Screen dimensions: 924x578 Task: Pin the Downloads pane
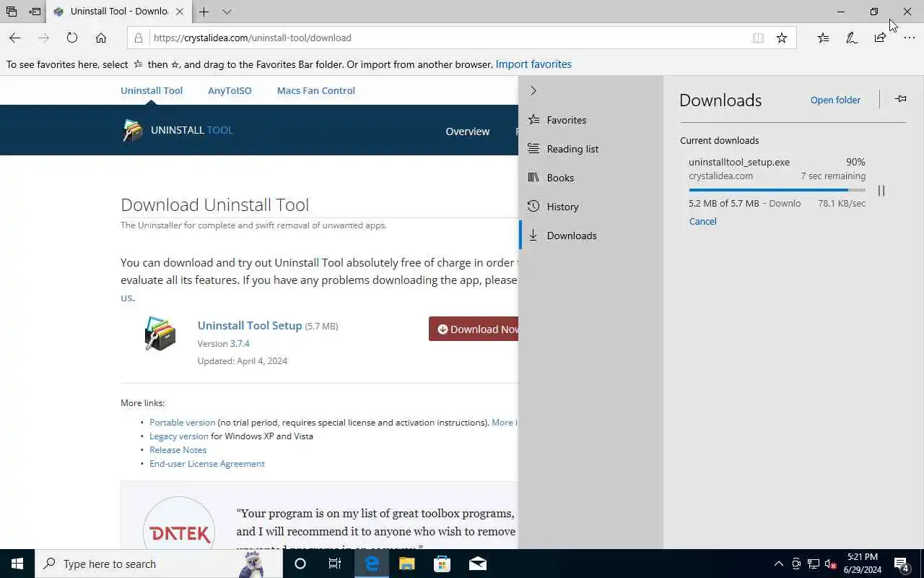pos(900,99)
